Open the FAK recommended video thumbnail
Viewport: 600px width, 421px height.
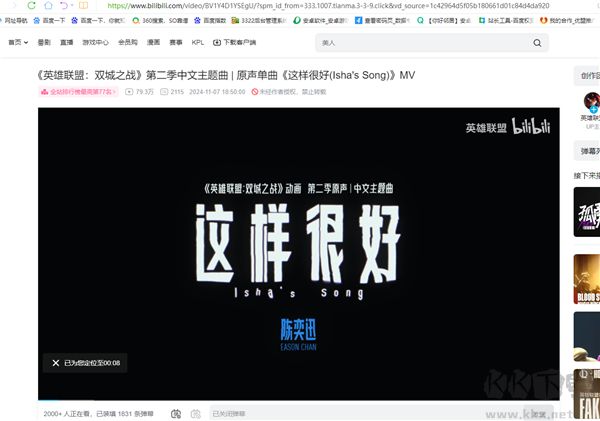(587, 394)
